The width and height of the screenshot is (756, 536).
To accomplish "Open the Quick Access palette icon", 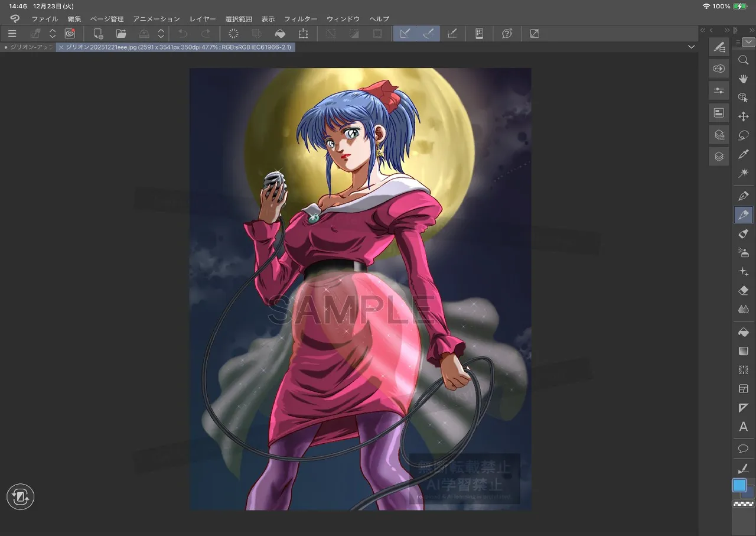I will pos(719,69).
